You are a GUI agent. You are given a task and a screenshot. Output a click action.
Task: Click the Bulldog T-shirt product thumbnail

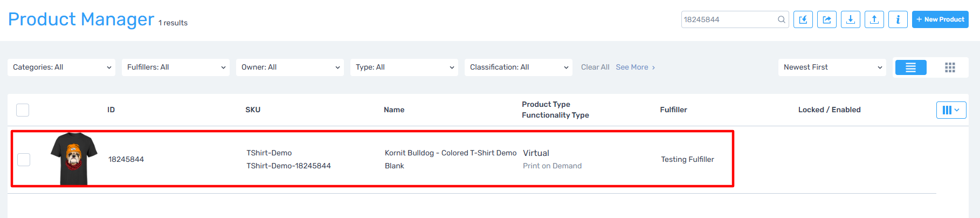(74, 159)
